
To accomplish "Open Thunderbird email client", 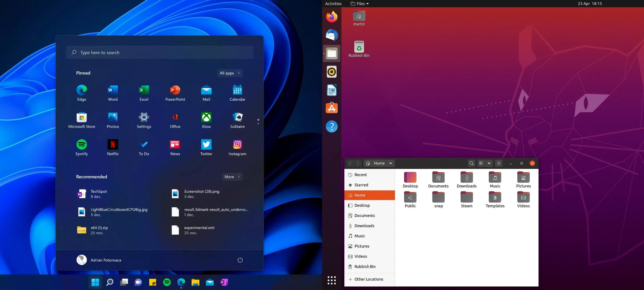I will click(331, 35).
